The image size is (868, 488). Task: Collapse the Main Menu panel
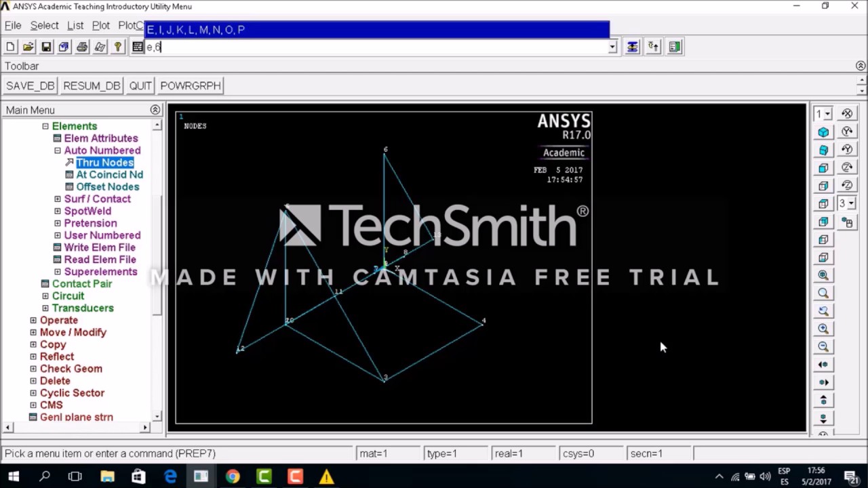pyautogui.click(x=155, y=110)
